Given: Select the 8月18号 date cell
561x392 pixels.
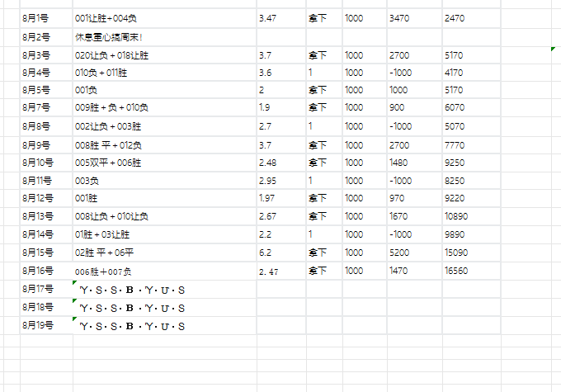Looking at the screenshot, I should 38,307.
